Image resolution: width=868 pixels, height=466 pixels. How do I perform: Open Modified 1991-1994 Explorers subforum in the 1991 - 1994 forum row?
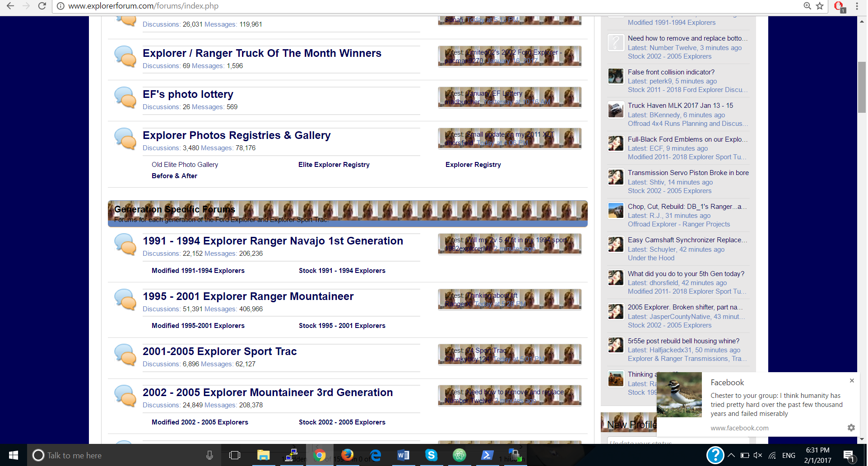point(198,271)
